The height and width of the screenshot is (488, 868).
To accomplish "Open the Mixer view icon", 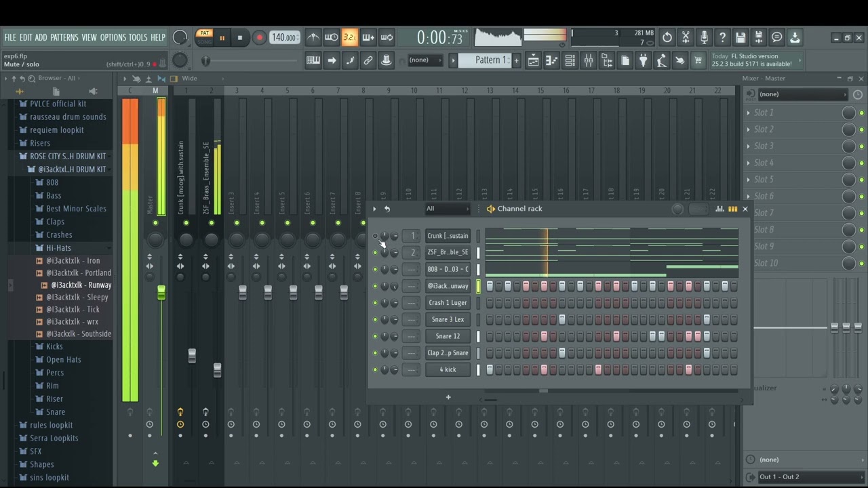I will pos(588,60).
